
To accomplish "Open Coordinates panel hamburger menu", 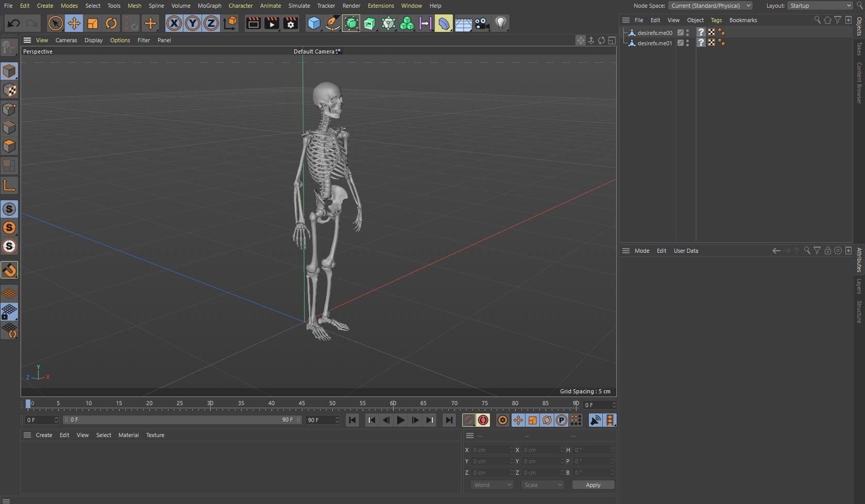I will click(470, 436).
